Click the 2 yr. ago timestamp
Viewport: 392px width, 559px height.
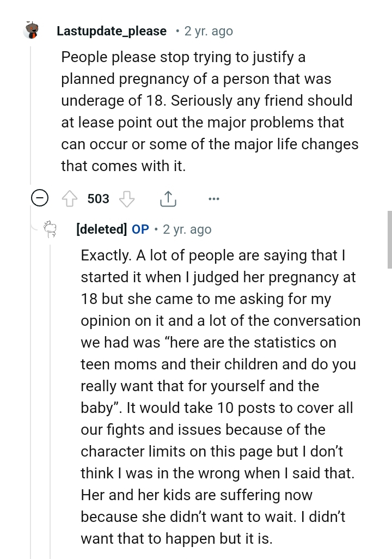(208, 31)
